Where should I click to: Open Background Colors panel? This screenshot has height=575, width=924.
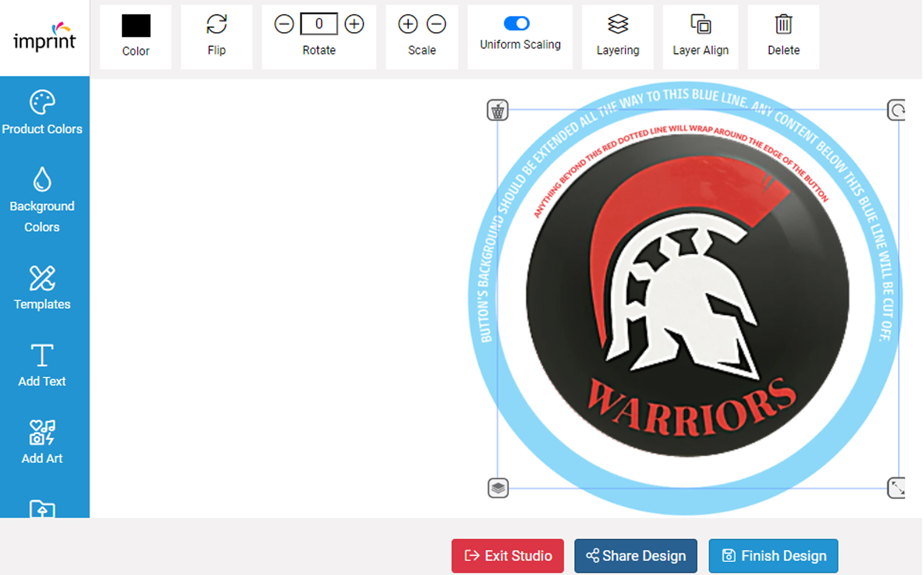[x=42, y=200]
